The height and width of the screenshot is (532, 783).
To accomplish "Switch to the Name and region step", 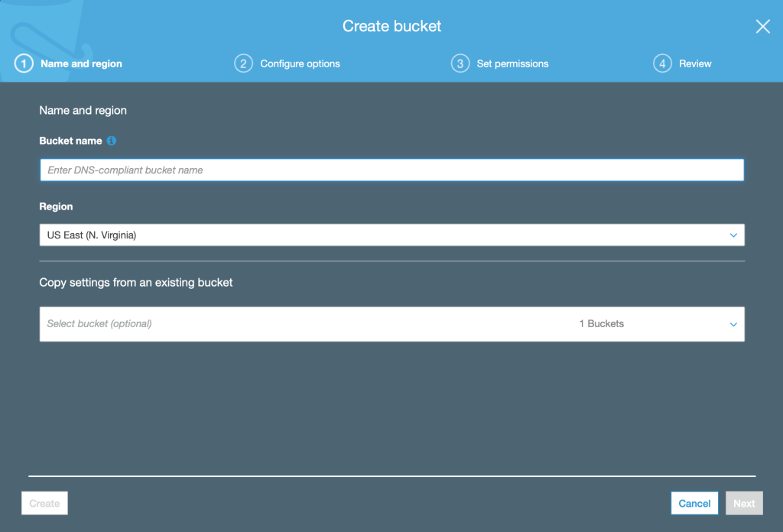I will click(81, 63).
